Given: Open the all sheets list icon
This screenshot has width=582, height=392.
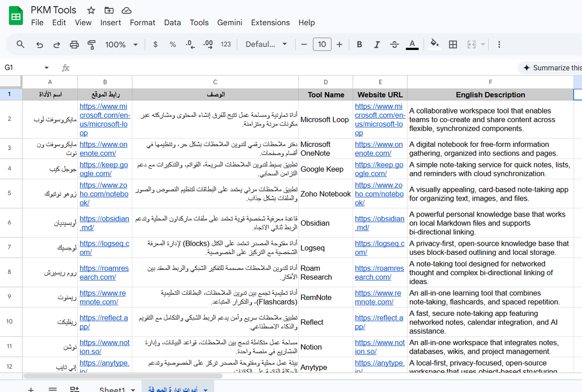Looking at the screenshot, I should click(x=53, y=390).
